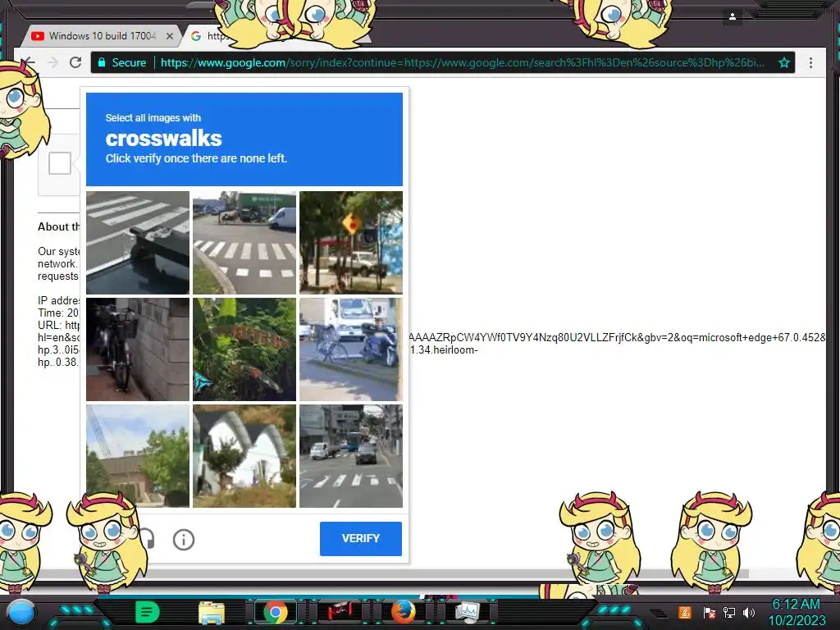840x630 pixels.
Task: Click the browser back arrow
Action: 30,62
